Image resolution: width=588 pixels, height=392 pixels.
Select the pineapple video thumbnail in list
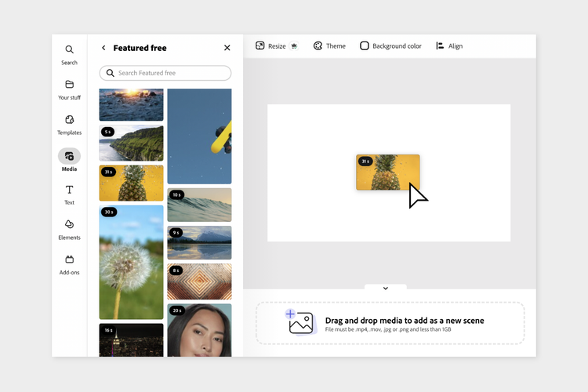131,183
